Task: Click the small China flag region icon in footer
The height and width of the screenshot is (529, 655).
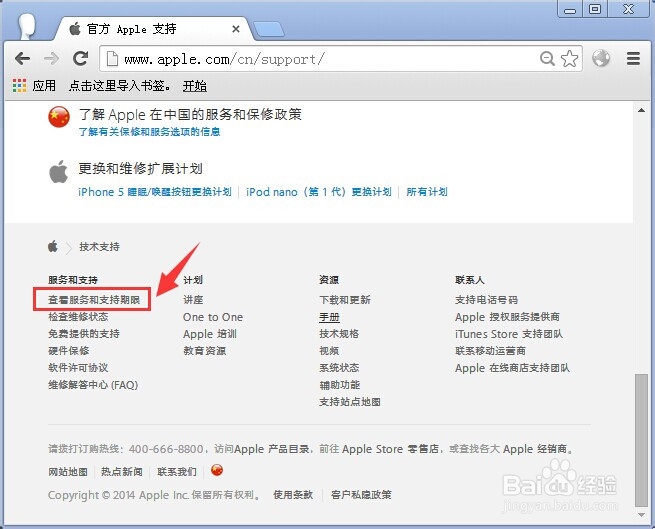Action: pos(217,470)
